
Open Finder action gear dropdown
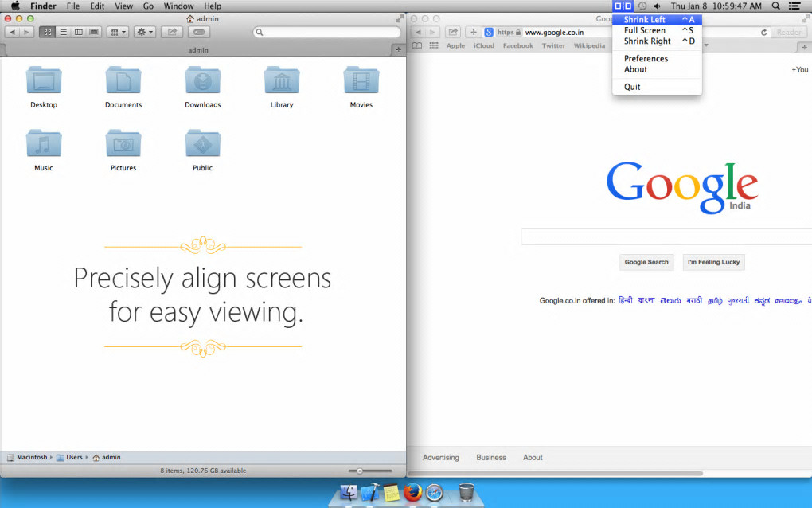coord(144,32)
